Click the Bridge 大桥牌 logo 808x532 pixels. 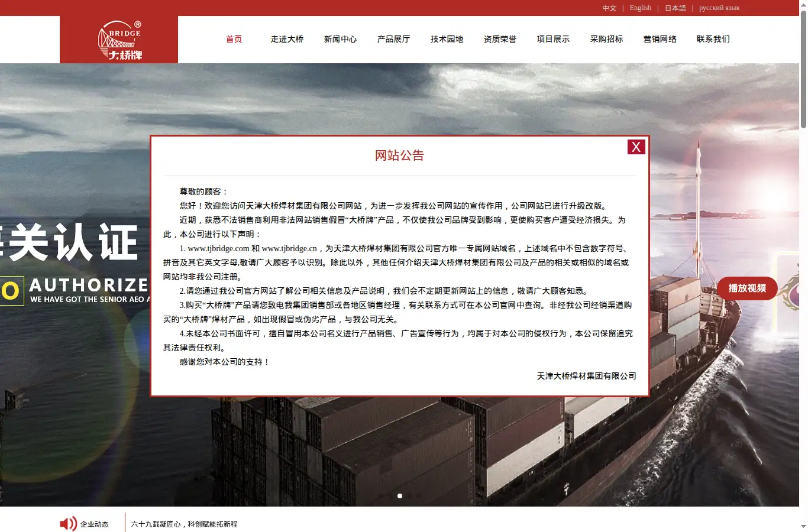(x=120, y=40)
